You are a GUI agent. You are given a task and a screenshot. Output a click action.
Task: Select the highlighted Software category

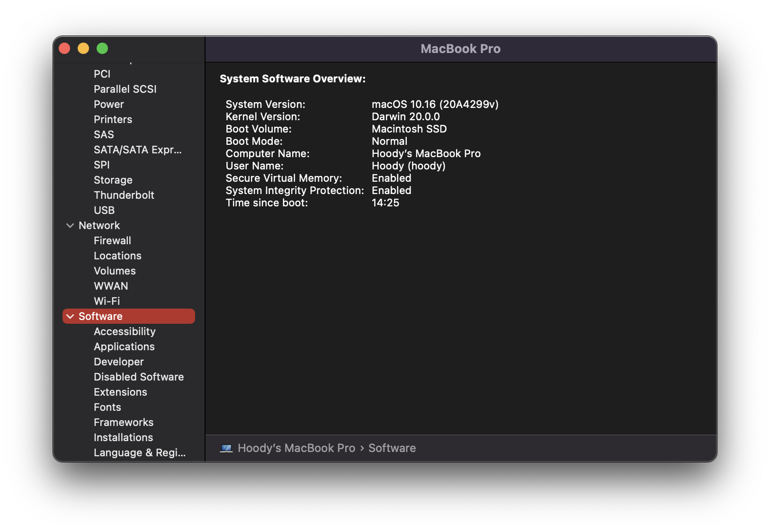coord(129,316)
